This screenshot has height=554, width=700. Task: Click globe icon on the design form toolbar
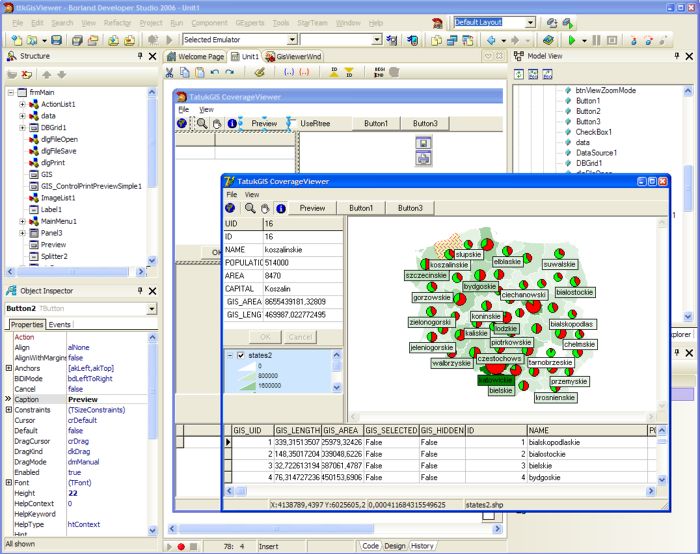pyautogui.click(x=182, y=123)
